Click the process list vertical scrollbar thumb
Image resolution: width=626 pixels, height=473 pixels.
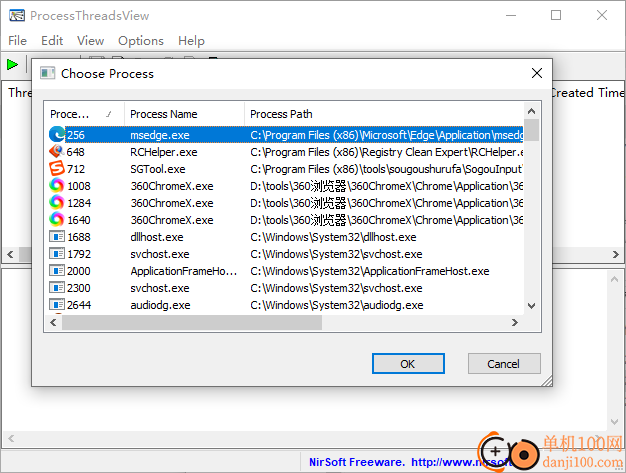pos(531,130)
